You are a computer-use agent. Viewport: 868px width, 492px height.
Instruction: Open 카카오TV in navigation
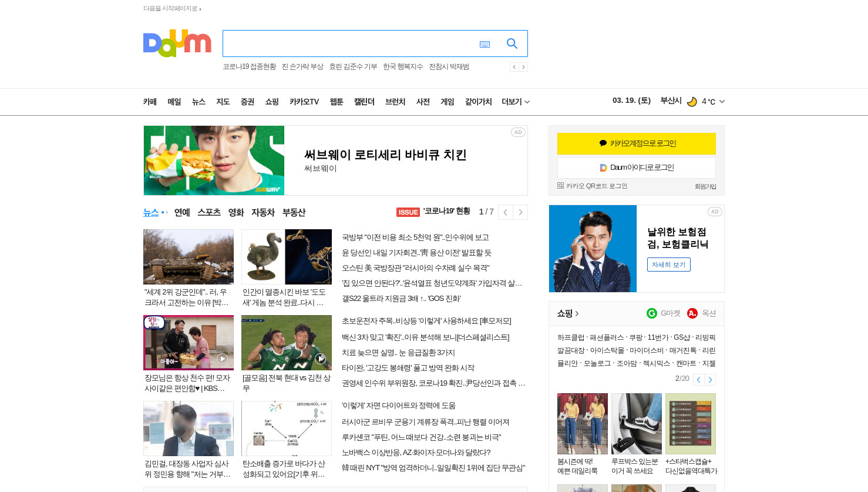pyautogui.click(x=304, y=102)
